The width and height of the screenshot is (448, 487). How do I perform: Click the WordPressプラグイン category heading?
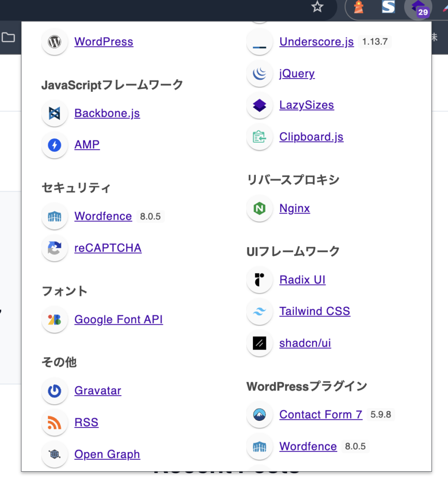click(307, 386)
